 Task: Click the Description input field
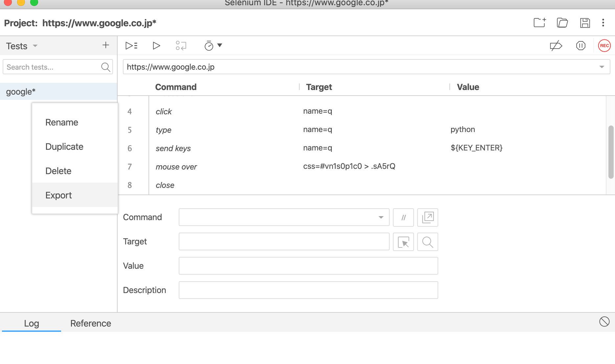(x=308, y=290)
